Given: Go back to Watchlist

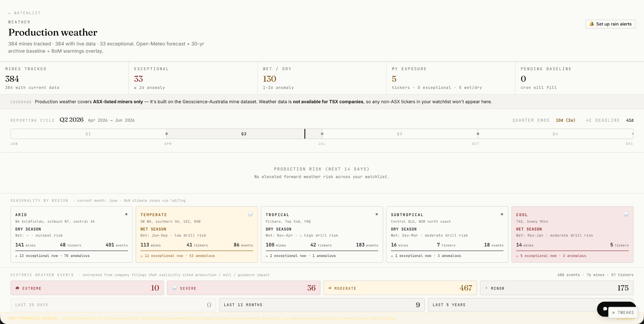Looking at the screenshot, I should pos(24,13).
